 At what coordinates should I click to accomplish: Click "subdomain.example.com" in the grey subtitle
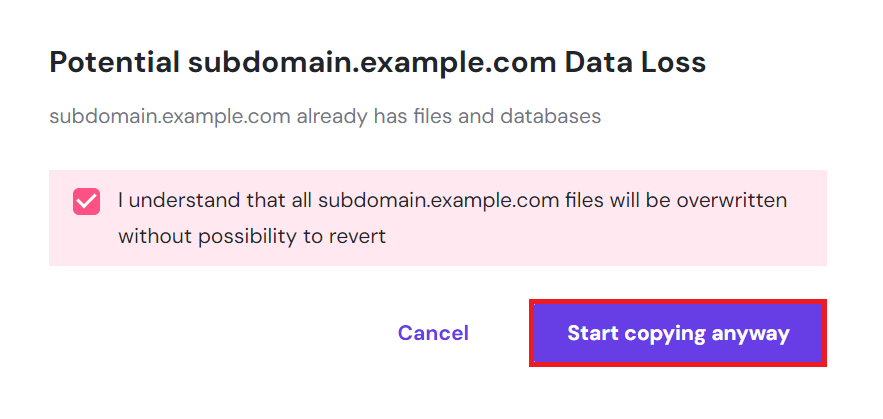169,116
